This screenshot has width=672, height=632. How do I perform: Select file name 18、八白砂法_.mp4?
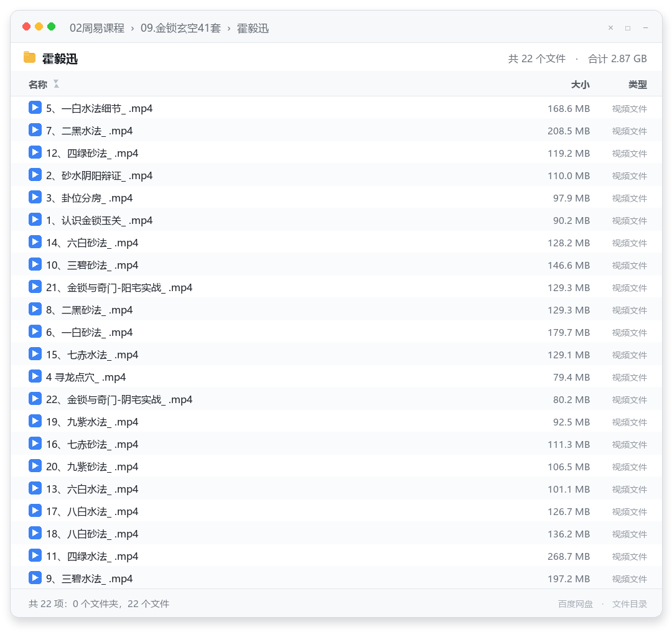[x=92, y=534]
